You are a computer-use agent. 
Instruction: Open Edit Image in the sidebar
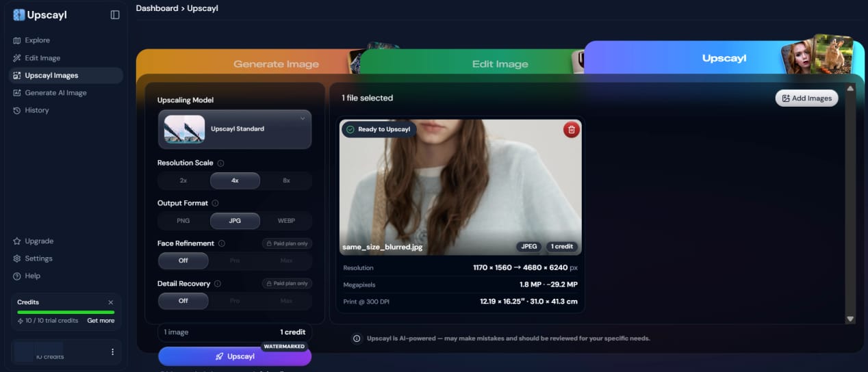click(x=66, y=58)
